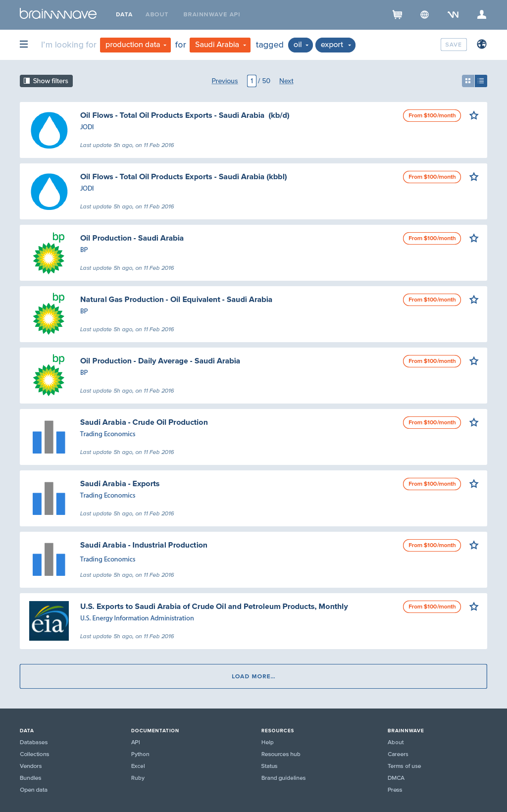Open Saudi Arabia - Crude Oil Production title
Image resolution: width=507 pixels, height=812 pixels.
(144, 422)
